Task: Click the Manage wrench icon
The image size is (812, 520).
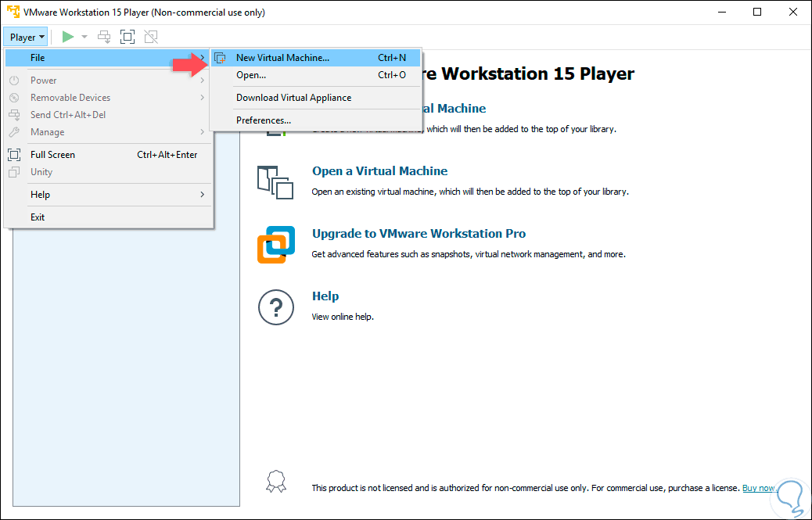Action: click(x=15, y=132)
